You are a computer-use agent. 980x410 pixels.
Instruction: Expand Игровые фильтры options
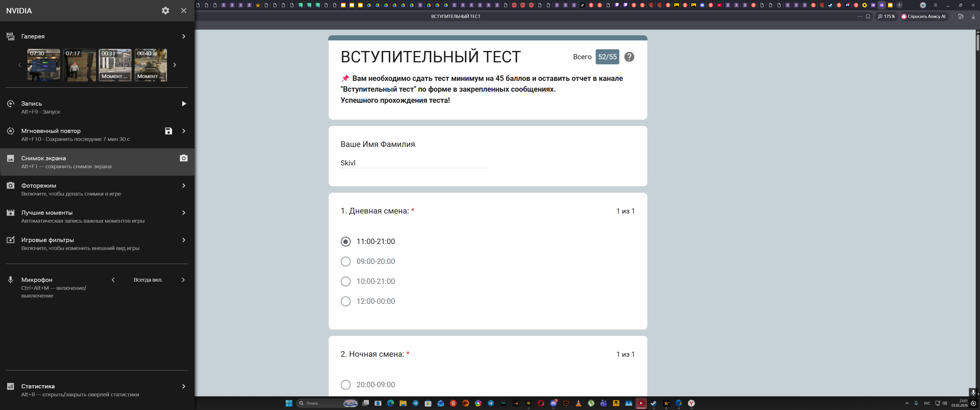tap(184, 240)
